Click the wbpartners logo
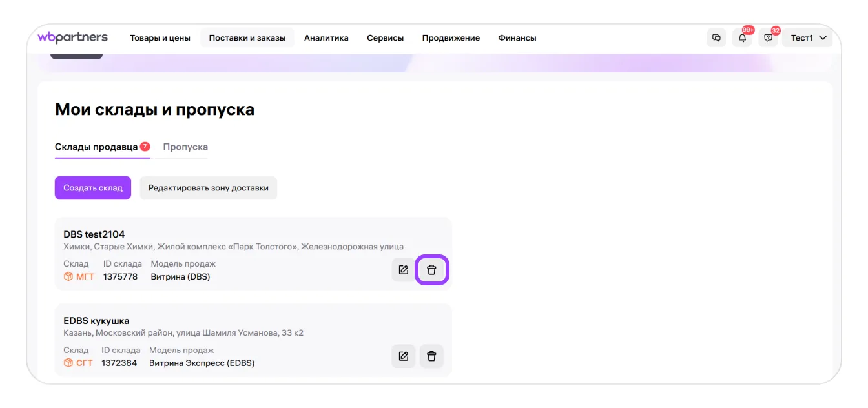This screenshot has width=868, height=408. point(72,37)
